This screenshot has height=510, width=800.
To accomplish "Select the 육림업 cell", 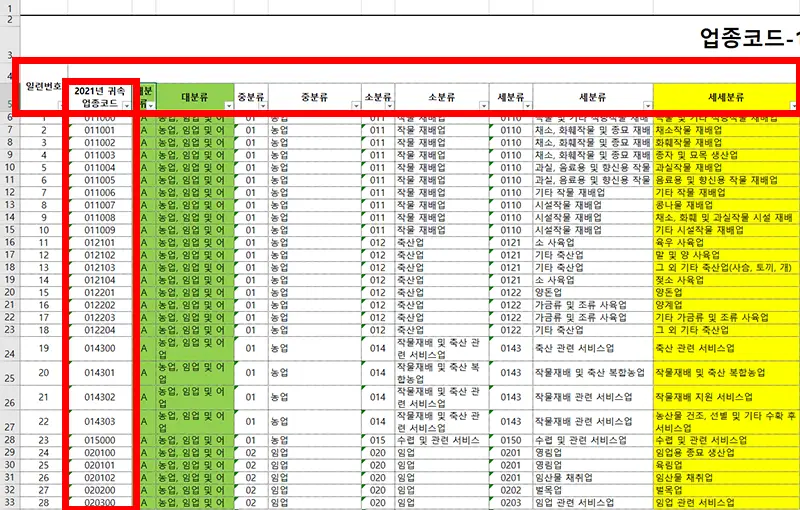I will 726,466.
